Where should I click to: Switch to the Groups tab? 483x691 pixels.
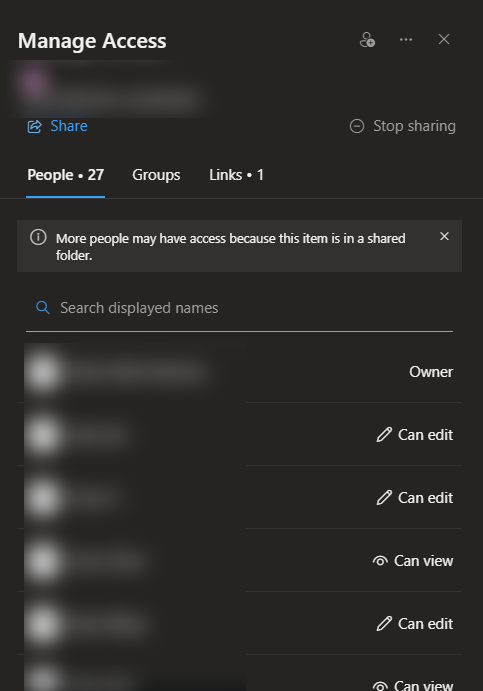pos(156,175)
